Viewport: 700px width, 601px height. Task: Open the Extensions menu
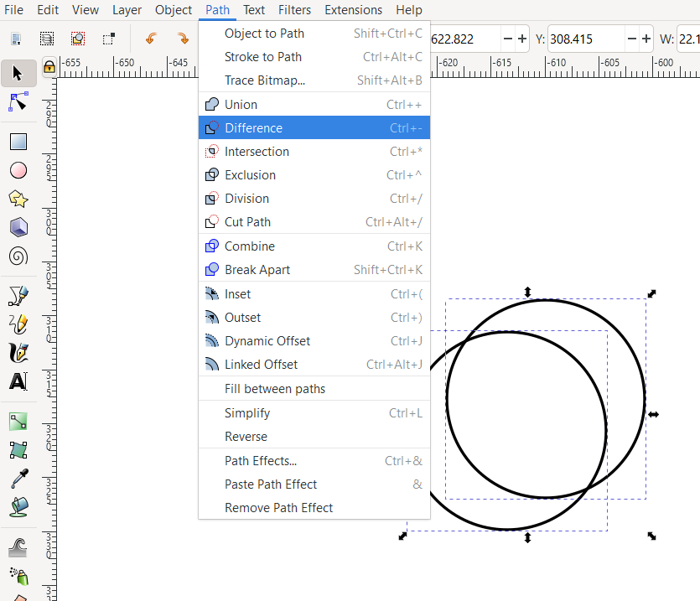(x=353, y=10)
